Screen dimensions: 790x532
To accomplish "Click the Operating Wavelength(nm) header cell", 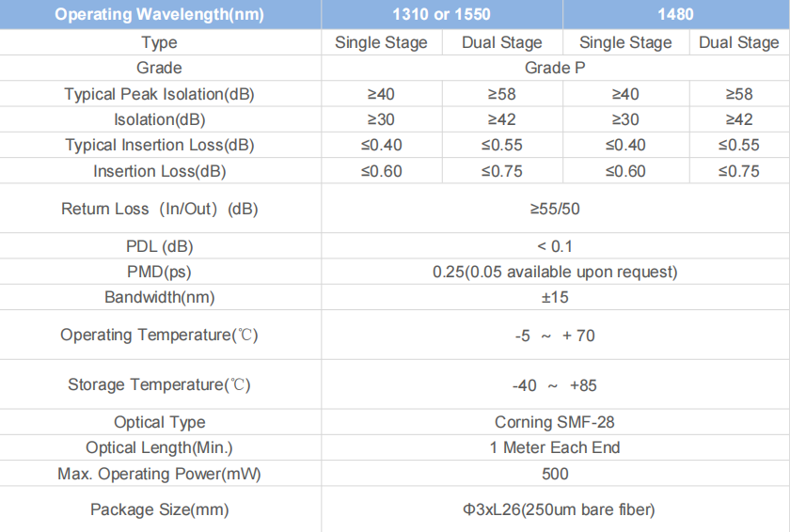I will pos(159,15).
